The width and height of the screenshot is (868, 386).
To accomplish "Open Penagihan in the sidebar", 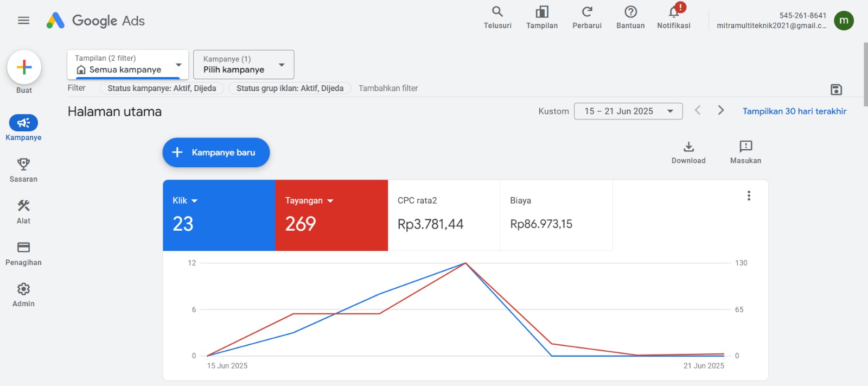I will click(x=23, y=254).
